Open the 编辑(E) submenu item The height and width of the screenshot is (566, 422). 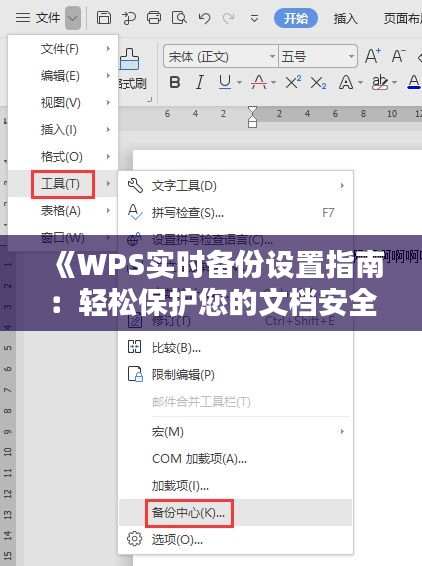tap(63, 75)
